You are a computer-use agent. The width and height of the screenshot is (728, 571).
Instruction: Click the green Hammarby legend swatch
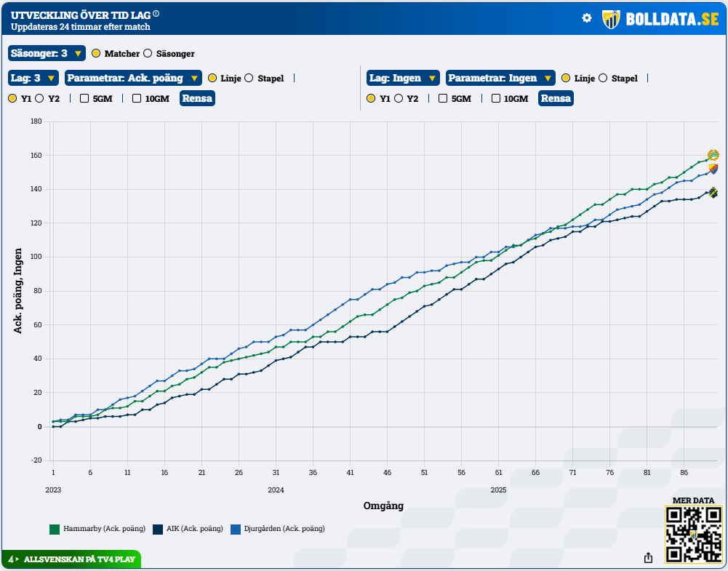click(x=55, y=529)
